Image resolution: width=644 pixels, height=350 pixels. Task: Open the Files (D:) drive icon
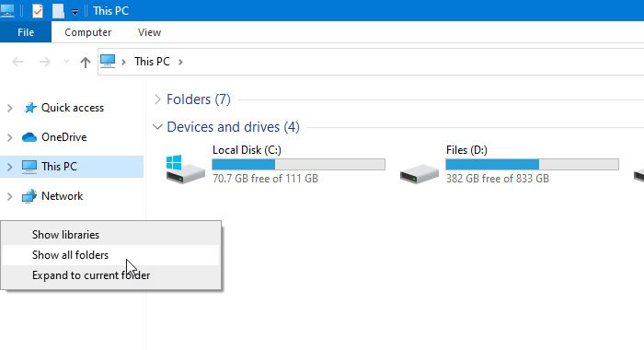[420, 173]
